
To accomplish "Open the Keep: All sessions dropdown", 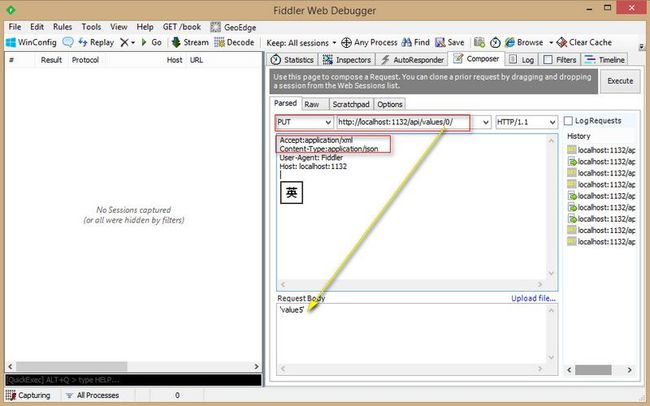I will point(301,43).
